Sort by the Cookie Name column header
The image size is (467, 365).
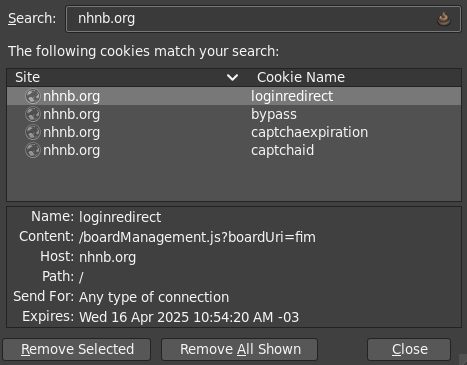[355, 77]
